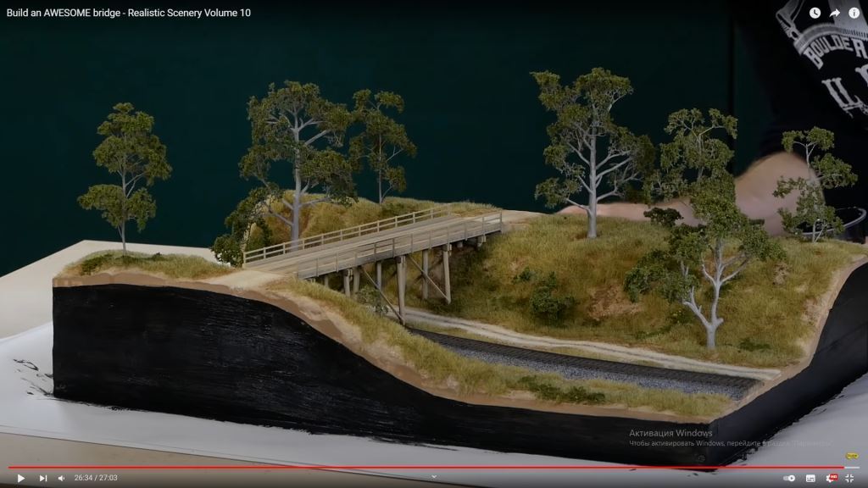Screen dimensions: 868x488
Task: Expand the chevron below the progress bar
Action: (434, 476)
